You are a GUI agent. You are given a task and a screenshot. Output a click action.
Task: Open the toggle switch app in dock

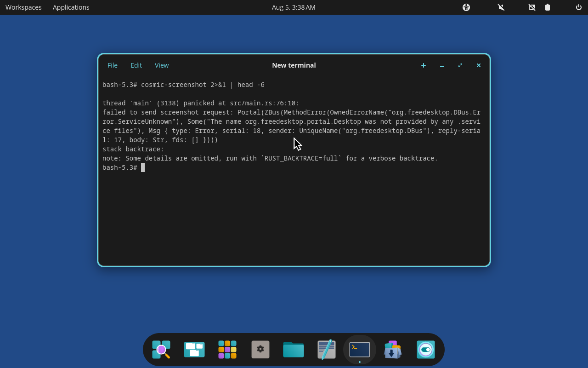click(426, 350)
